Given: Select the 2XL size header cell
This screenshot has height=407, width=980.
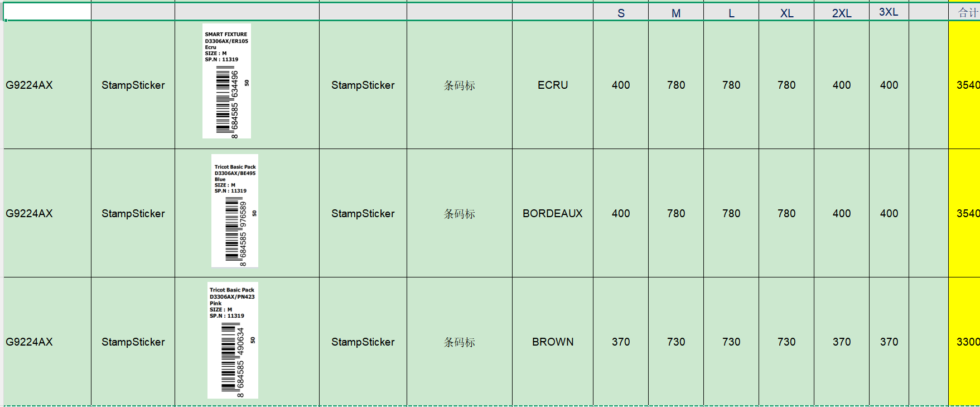Looking at the screenshot, I should [841, 13].
